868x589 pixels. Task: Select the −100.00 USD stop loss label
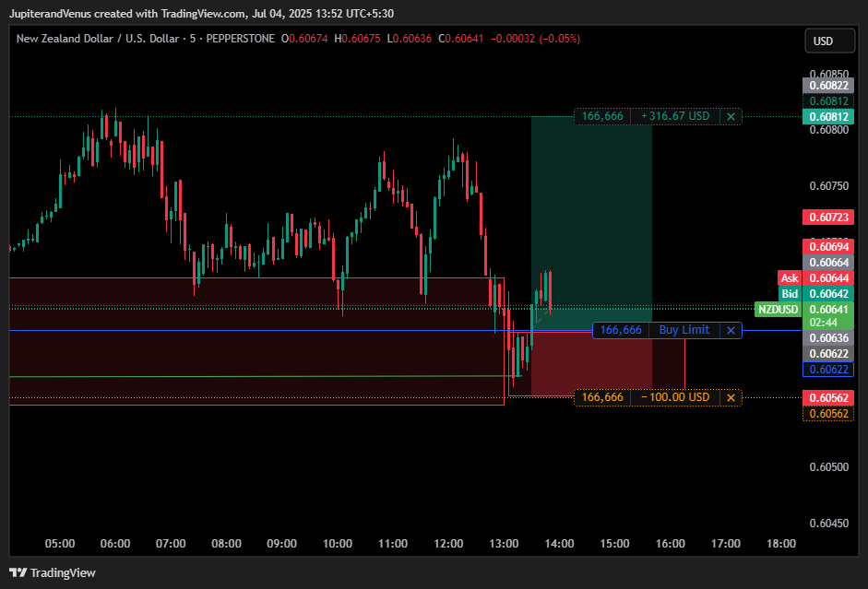[x=675, y=397]
